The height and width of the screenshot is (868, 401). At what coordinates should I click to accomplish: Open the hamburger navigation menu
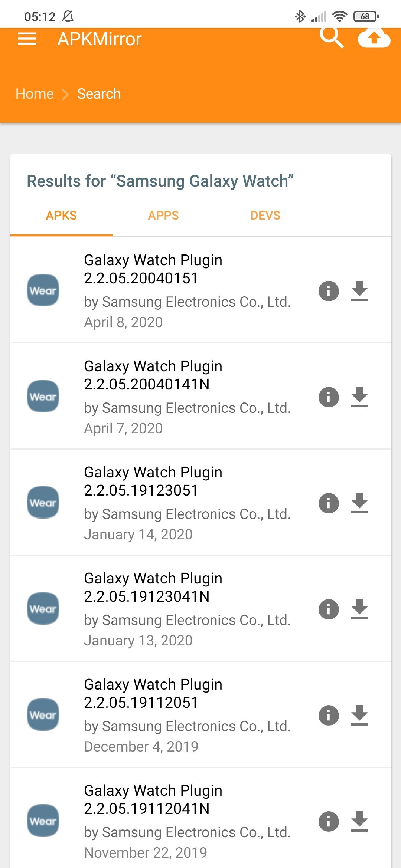point(27,39)
